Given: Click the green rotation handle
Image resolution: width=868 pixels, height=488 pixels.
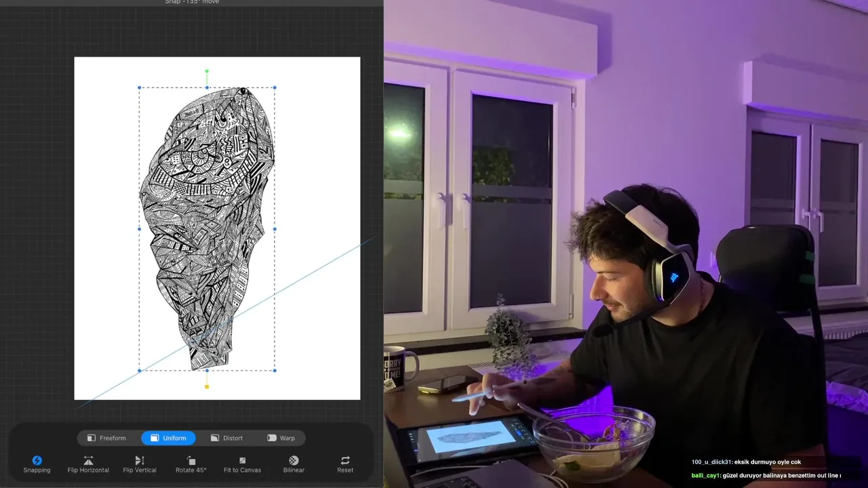Looking at the screenshot, I should (207, 70).
